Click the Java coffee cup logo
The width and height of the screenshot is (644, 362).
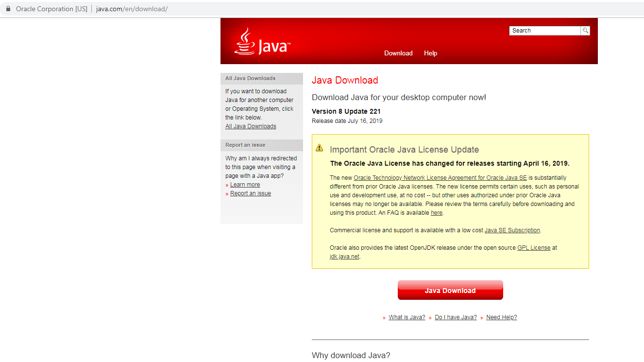(x=244, y=41)
